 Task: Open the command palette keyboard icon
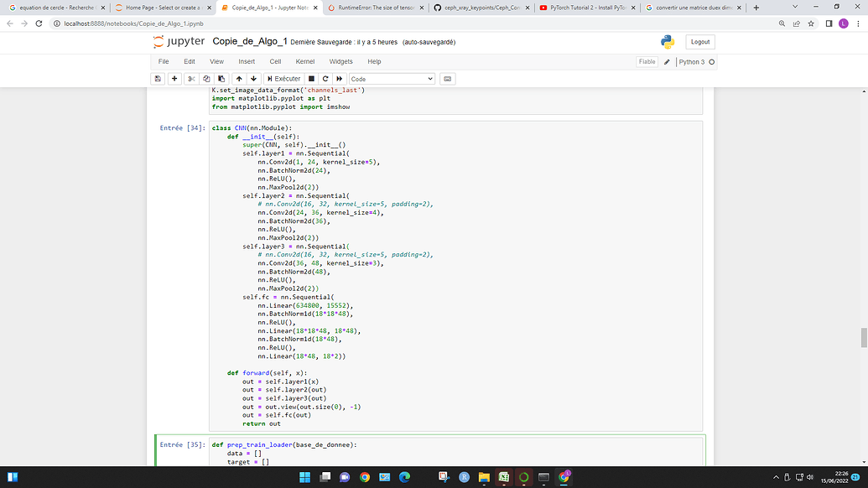(447, 79)
